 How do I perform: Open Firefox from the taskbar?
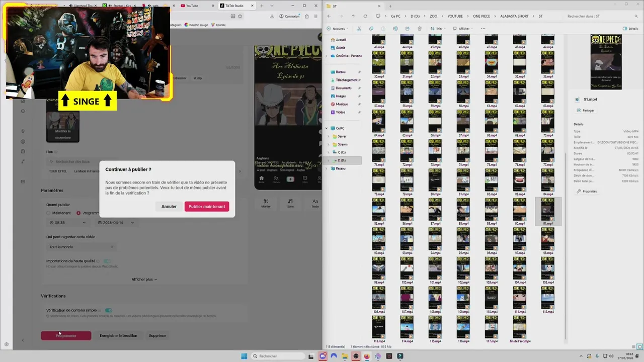[367, 356]
